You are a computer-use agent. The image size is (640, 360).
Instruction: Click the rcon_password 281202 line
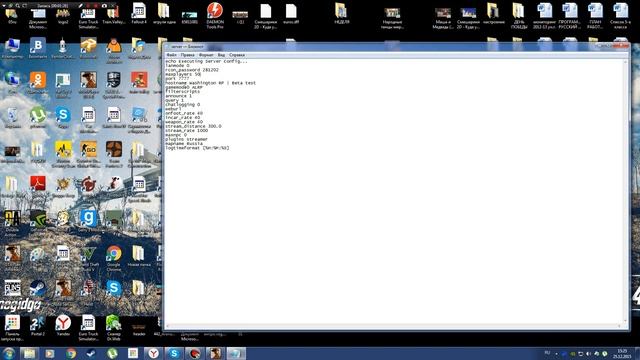(192, 70)
